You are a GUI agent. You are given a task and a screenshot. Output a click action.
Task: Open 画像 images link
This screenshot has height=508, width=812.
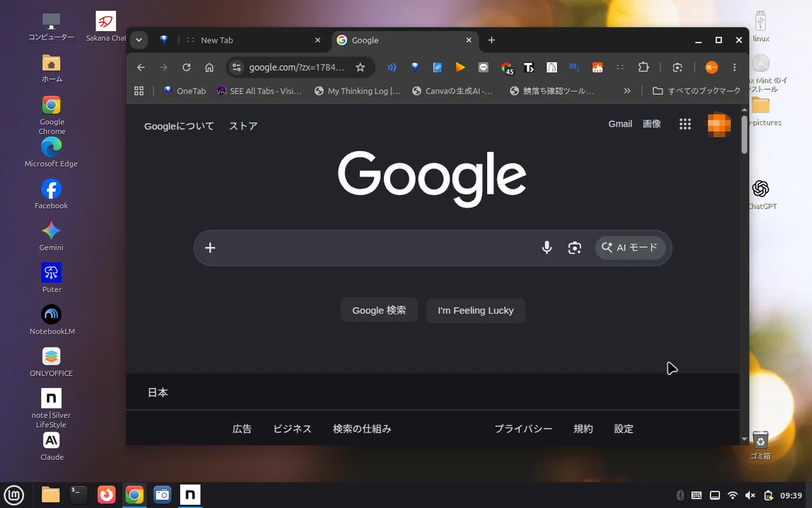tap(652, 124)
